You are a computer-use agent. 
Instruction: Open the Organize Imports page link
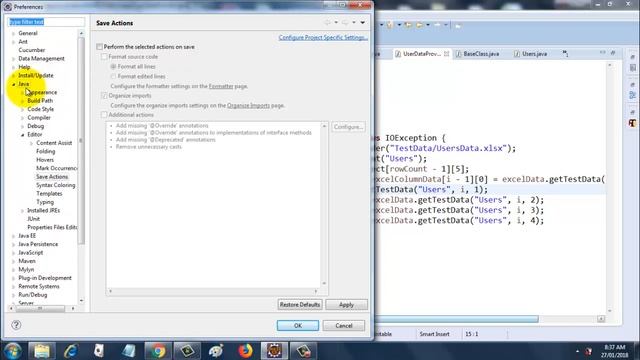click(x=248, y=105)
